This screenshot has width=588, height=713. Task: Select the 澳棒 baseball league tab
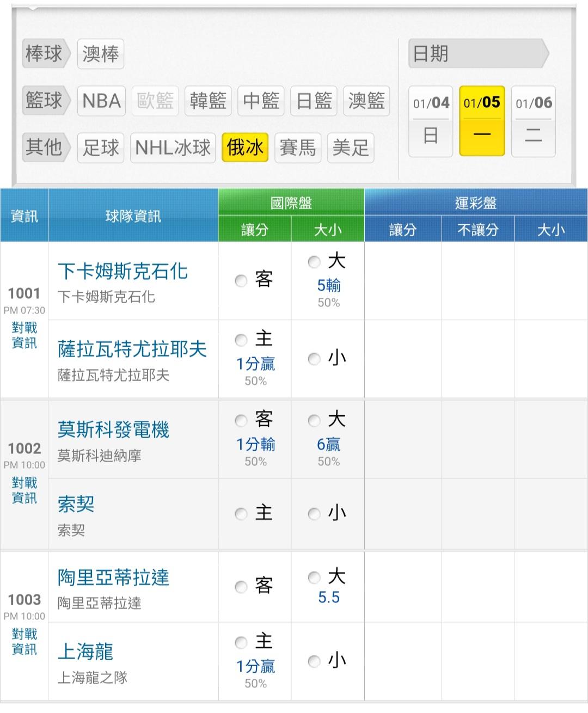tap(101, 54)
